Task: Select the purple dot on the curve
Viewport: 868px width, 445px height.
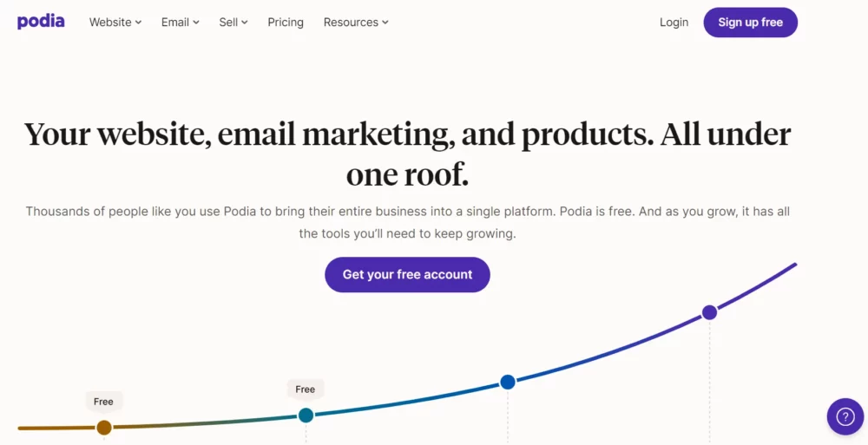Action: pos(709,313)
